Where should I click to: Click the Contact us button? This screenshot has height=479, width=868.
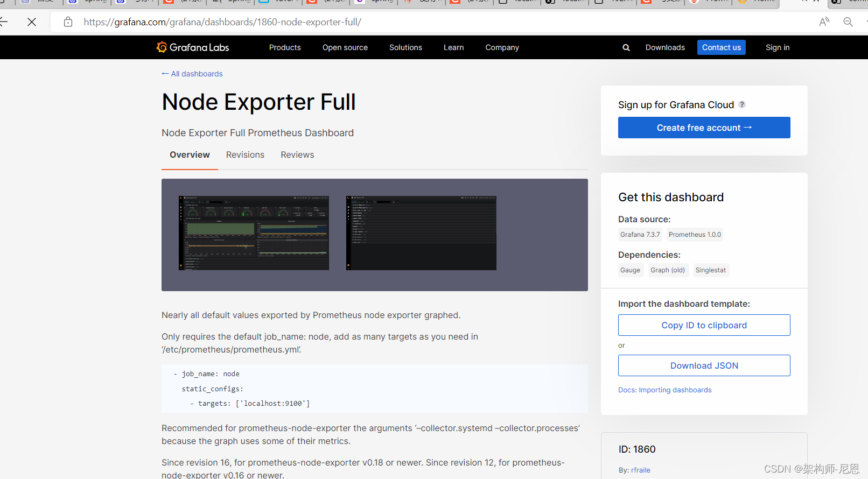722,47
